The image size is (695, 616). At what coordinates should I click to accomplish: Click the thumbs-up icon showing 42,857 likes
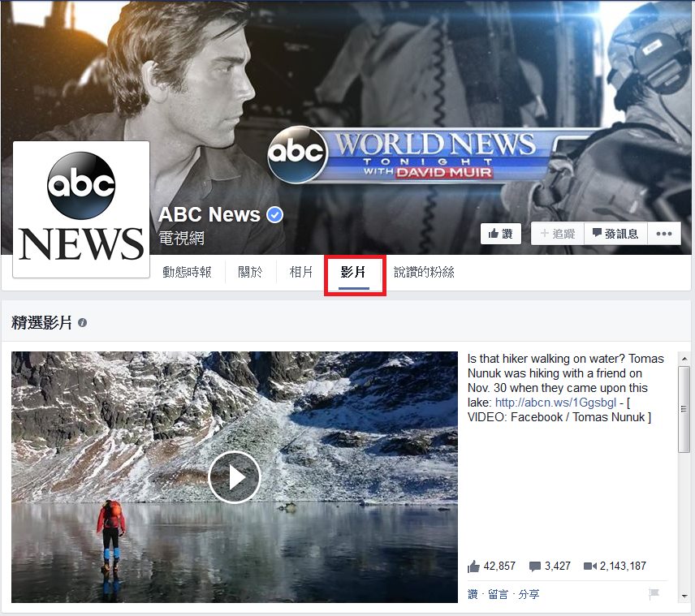(x=473, y=566)
